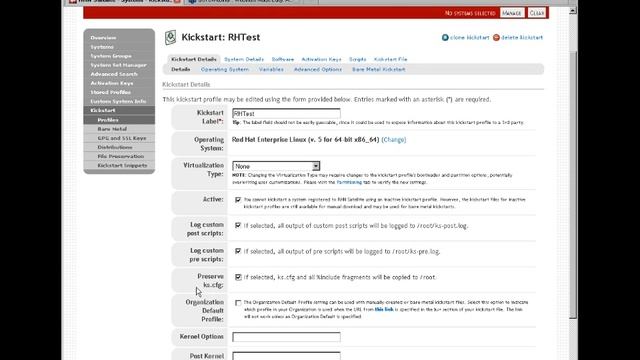The image size is (640, 360).
Task: Click the Kernel Options input field
Action: click(x=286, y=337)
